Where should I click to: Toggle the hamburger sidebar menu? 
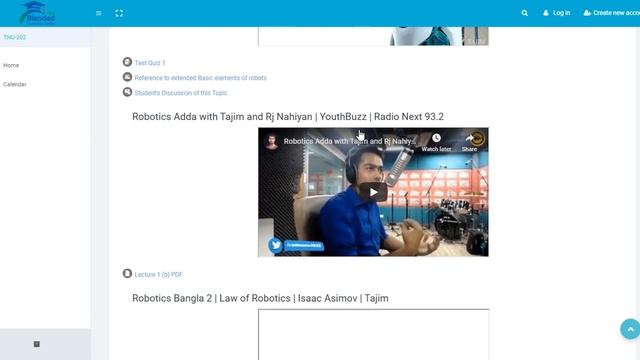pos(99,13)
